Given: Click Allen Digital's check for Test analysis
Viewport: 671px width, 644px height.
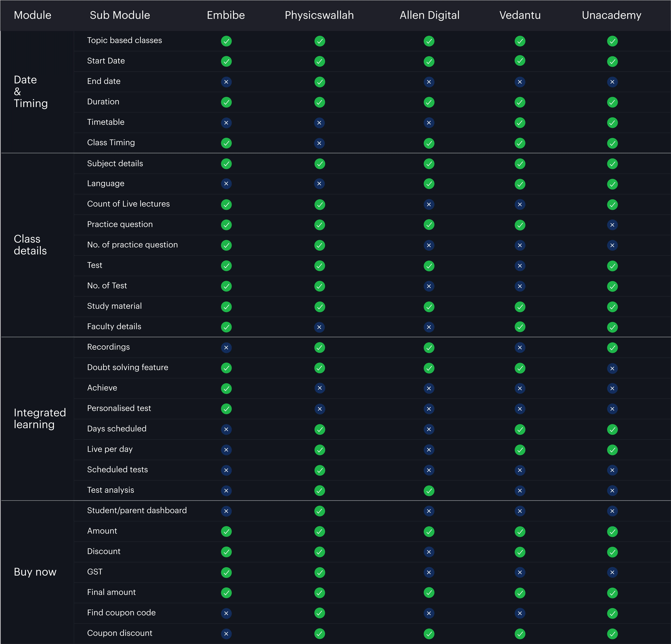Looking at the screenshot, I should (x=429, y=491).
